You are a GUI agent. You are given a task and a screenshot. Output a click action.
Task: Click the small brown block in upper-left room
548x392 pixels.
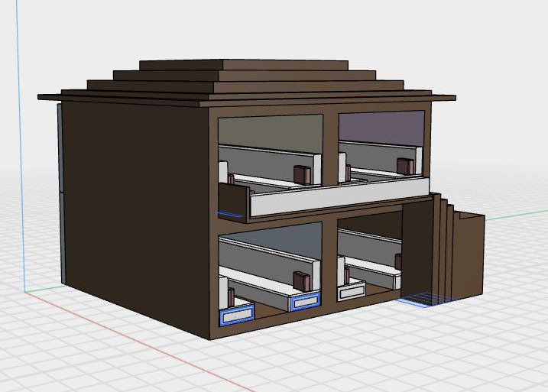point(300,175)
